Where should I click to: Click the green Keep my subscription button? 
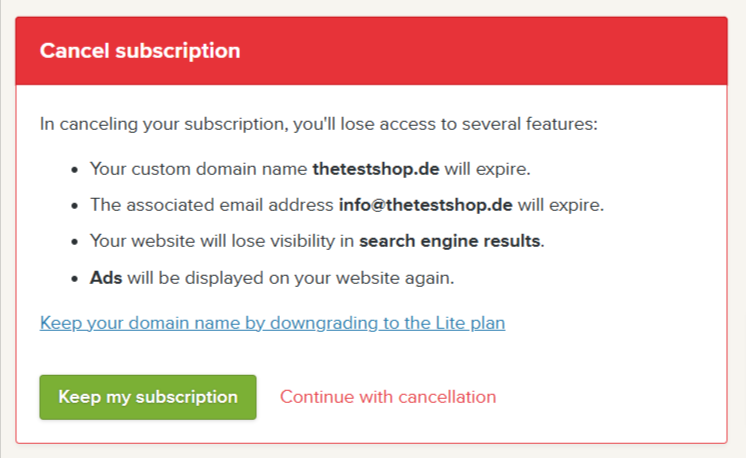148,397
